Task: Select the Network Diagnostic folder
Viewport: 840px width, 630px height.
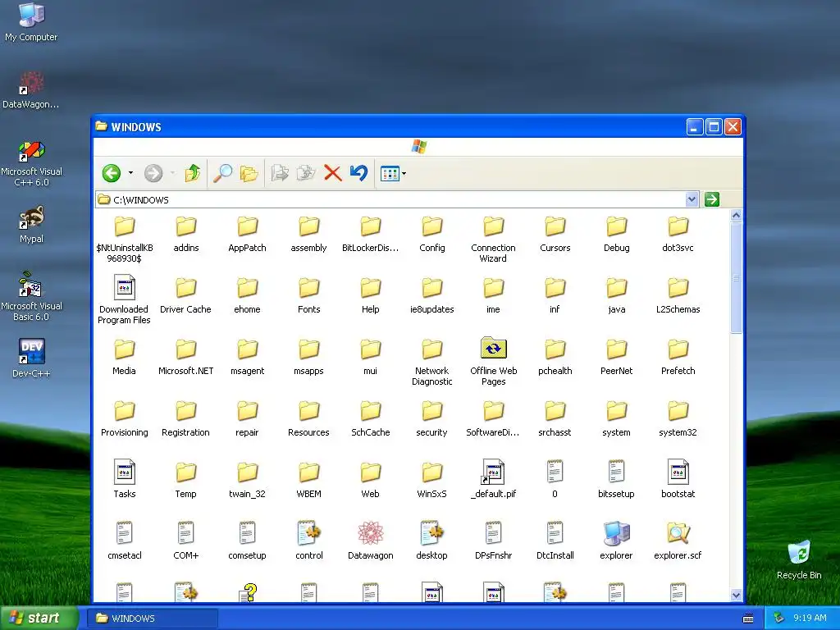Action: 431,362
